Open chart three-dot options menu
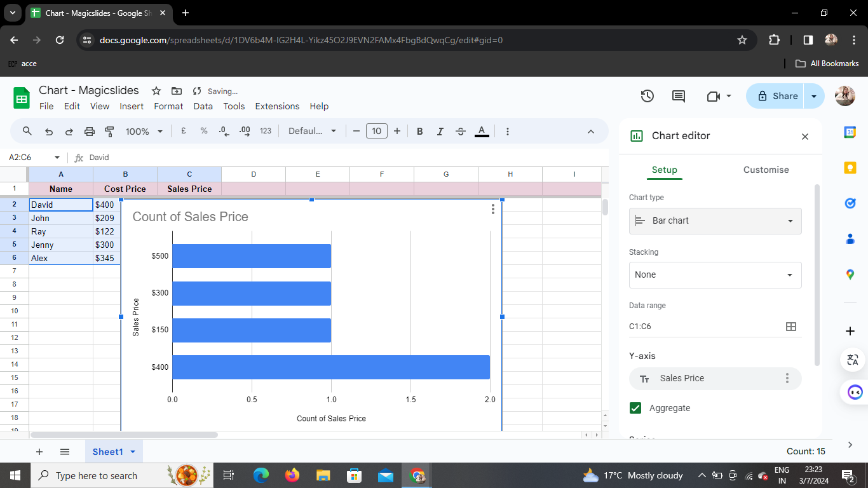 [493, 209]
